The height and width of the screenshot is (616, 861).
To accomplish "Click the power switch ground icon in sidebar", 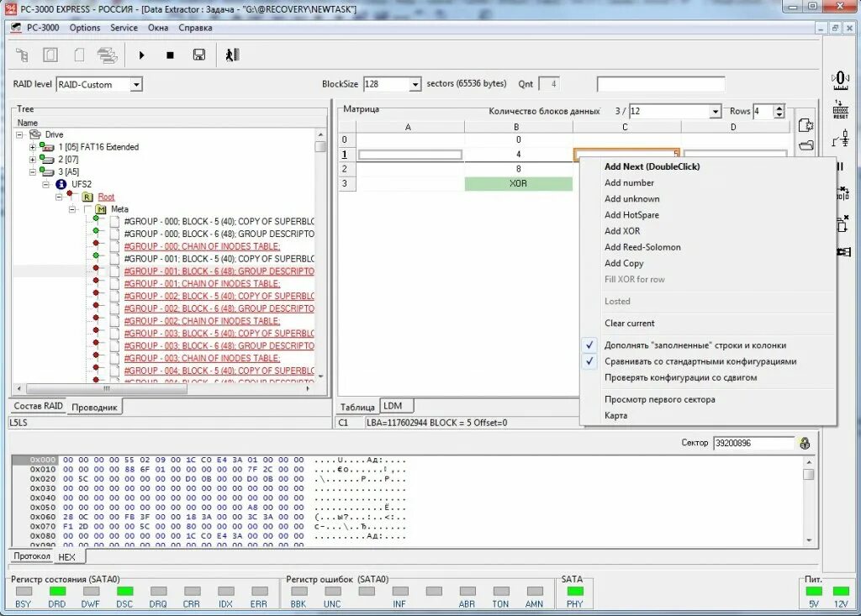I will pos(841,138).
